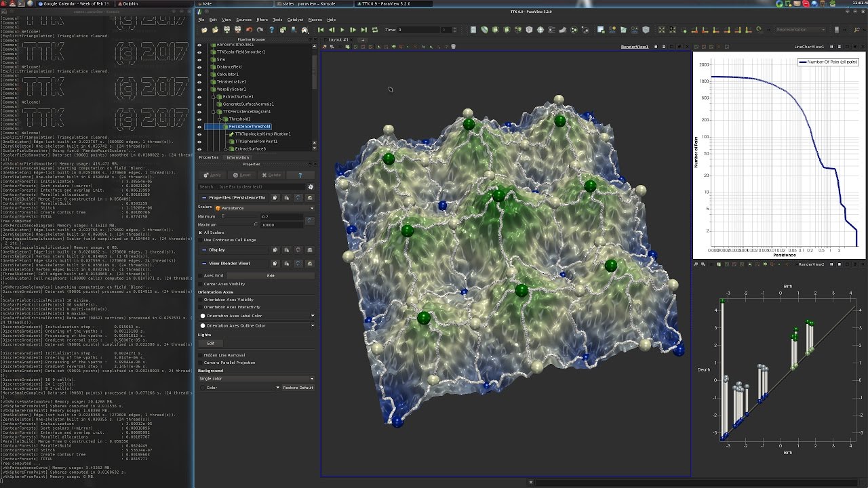Click the Reset Camera toolbar icon
Image resolution: width=868 pixels, height=488 pixels.
pos(662,30)
